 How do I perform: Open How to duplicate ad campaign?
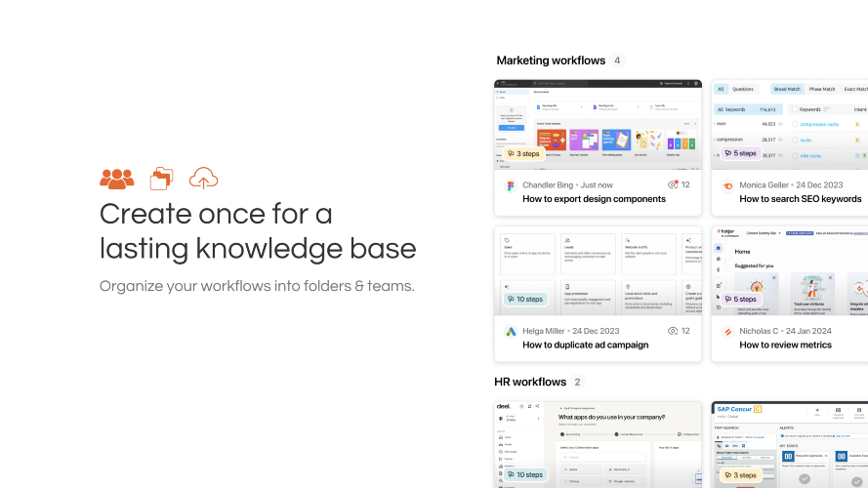(x=585, y=346)
